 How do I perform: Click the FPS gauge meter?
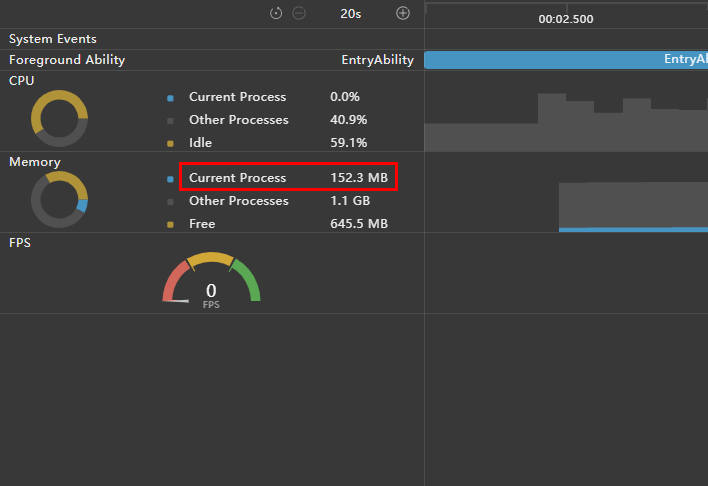(x=211, y=279)
